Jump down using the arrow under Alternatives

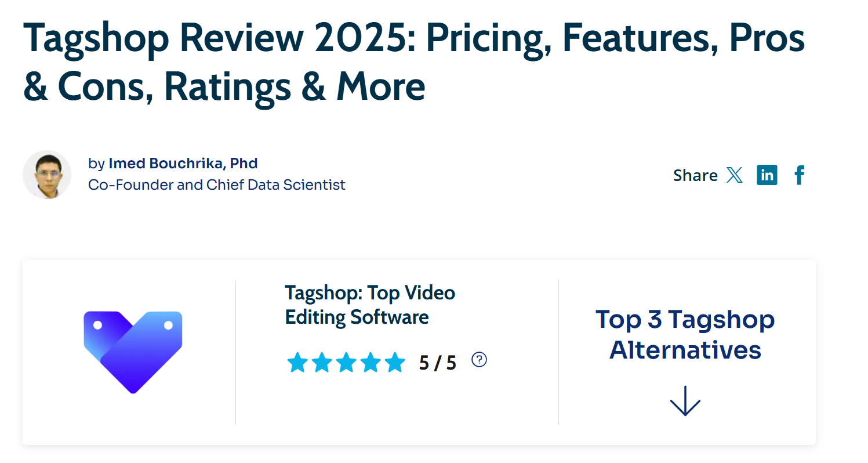[685, 401]
